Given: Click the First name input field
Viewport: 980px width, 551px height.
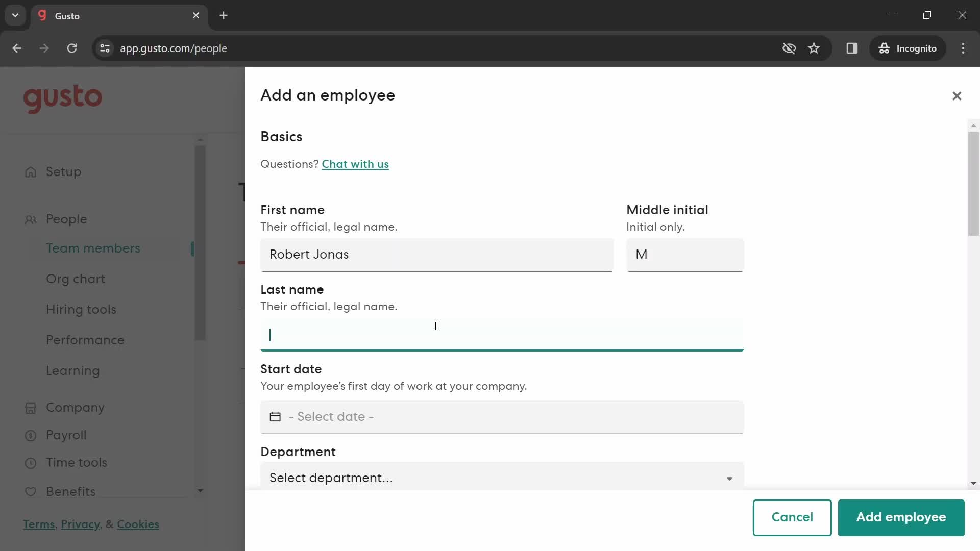Looking at the screenshot, I should (x=437, y=254).
